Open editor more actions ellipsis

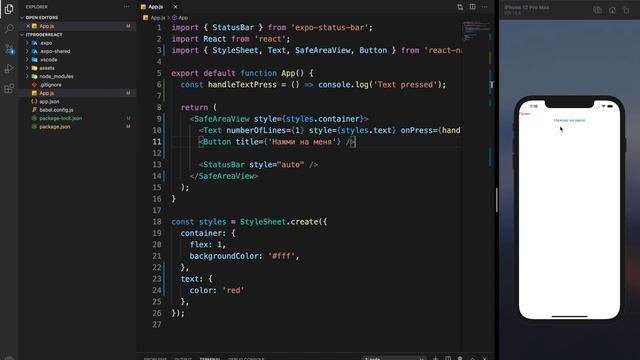click(x=484, y=7)
